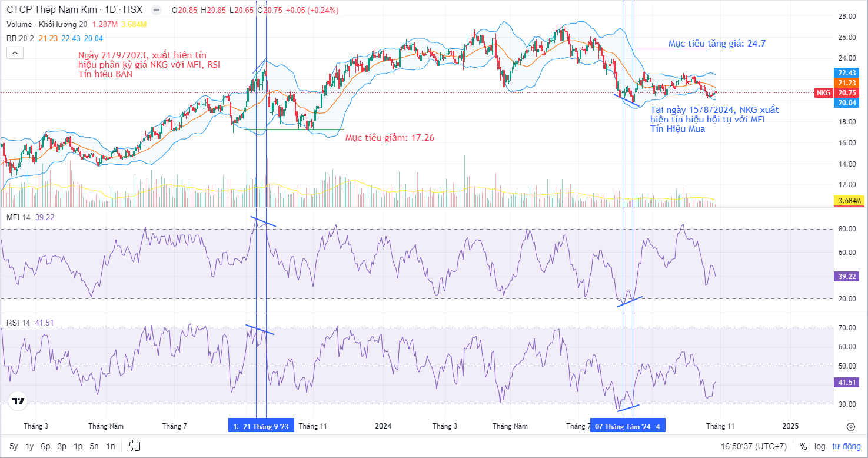Select the blue 'Tín Hiệu Mua' text note
Screen dimensions: 868x458
pyautogui.click(x=677, y=129)
